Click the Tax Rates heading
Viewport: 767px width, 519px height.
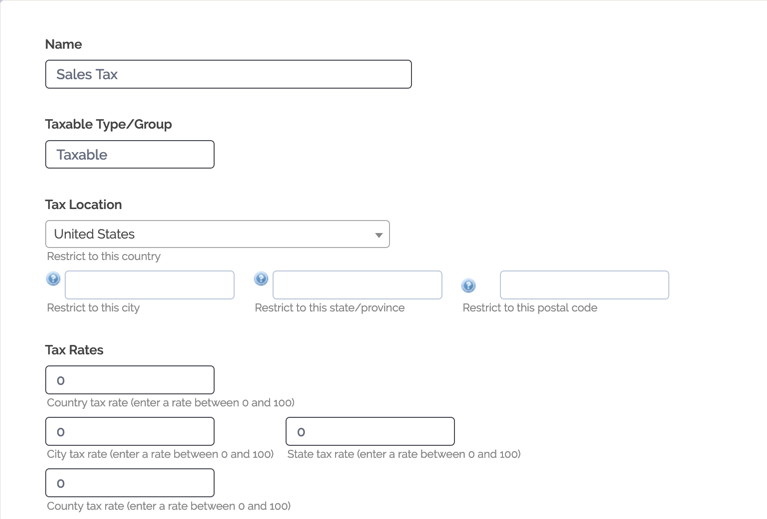tap(74, 350)
